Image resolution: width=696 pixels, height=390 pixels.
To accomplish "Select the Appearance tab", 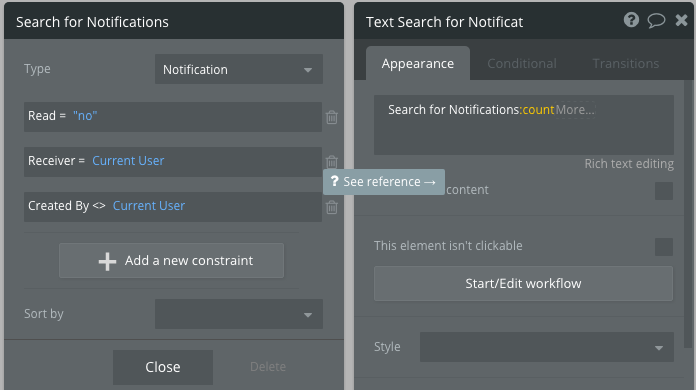I will coord(418,63).
